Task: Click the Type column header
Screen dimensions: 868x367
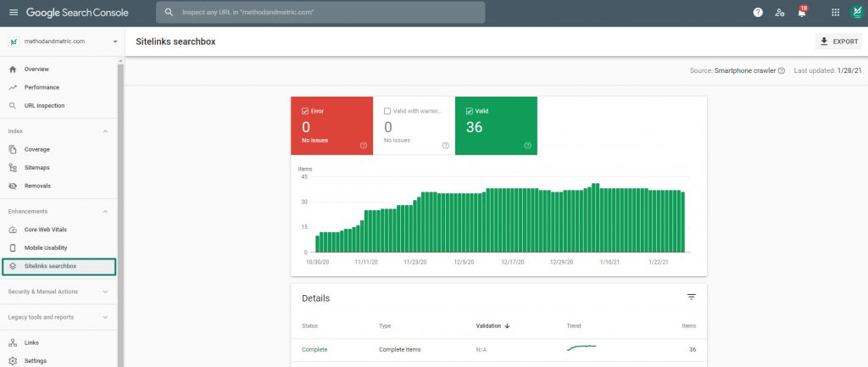Action: [x=385, y=326]
